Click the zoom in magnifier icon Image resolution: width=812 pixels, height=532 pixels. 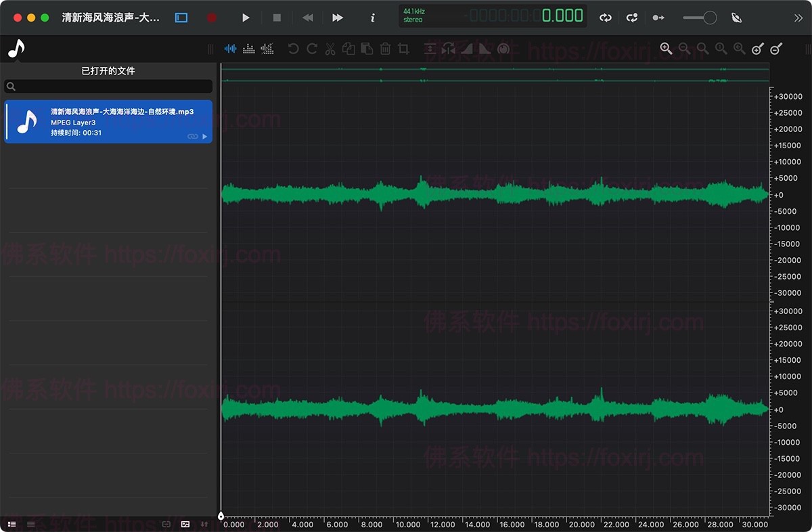click(667, 49)
